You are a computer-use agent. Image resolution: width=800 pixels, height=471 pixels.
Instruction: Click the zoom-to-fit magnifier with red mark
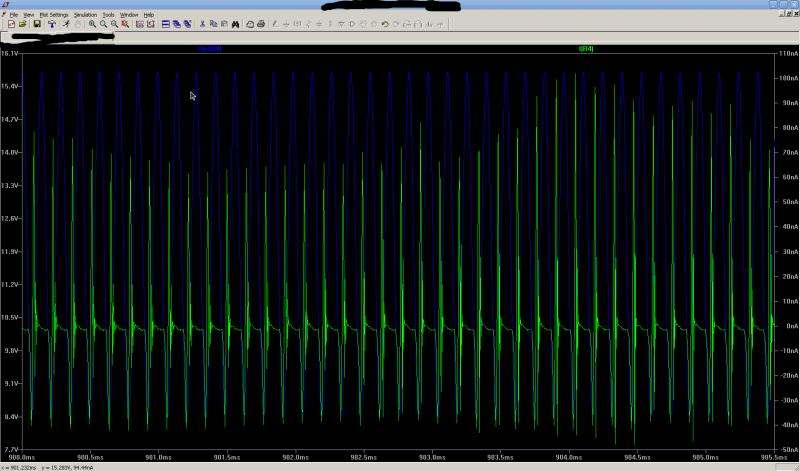pos(125,24)
